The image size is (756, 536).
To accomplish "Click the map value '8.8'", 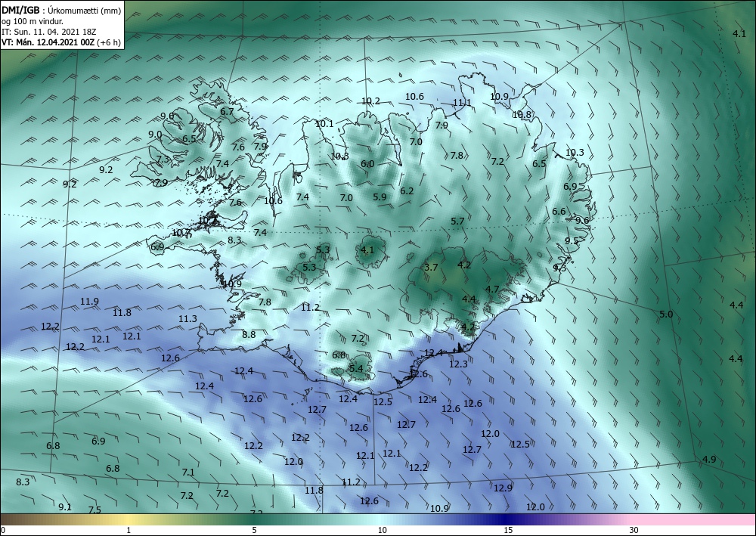I will coord(249,334).
